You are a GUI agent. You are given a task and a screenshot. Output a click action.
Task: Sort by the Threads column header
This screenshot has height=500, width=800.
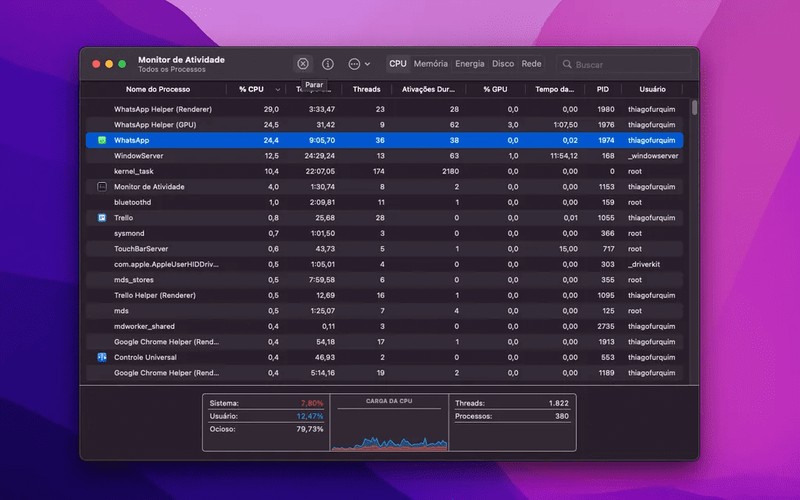(366, 89)
